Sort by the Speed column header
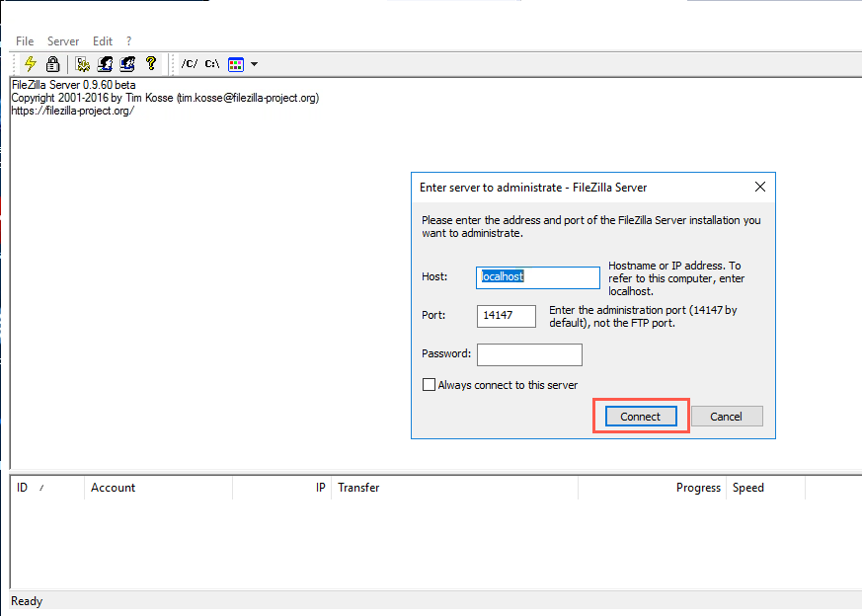The image size is (862, 616). click(766, 488)
